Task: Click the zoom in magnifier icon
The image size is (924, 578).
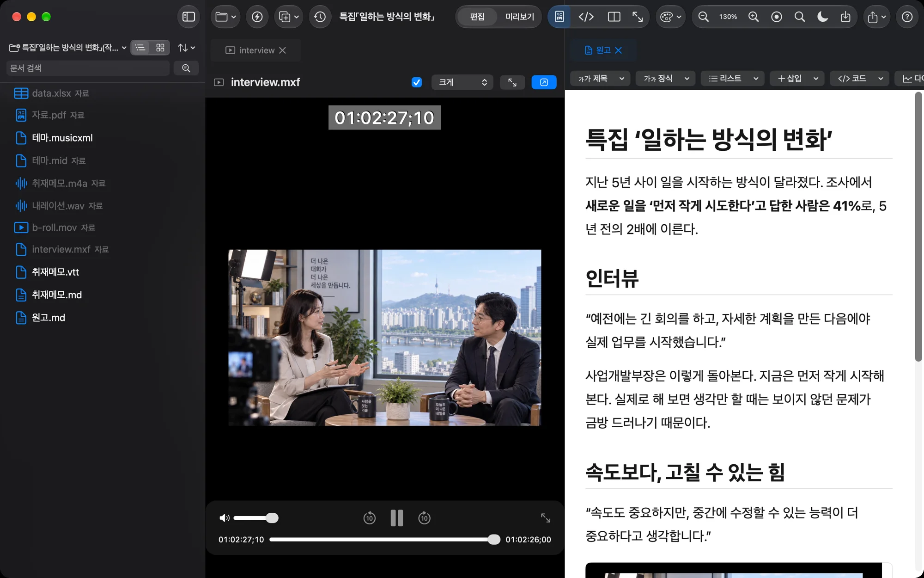Action: pos(754,17)
